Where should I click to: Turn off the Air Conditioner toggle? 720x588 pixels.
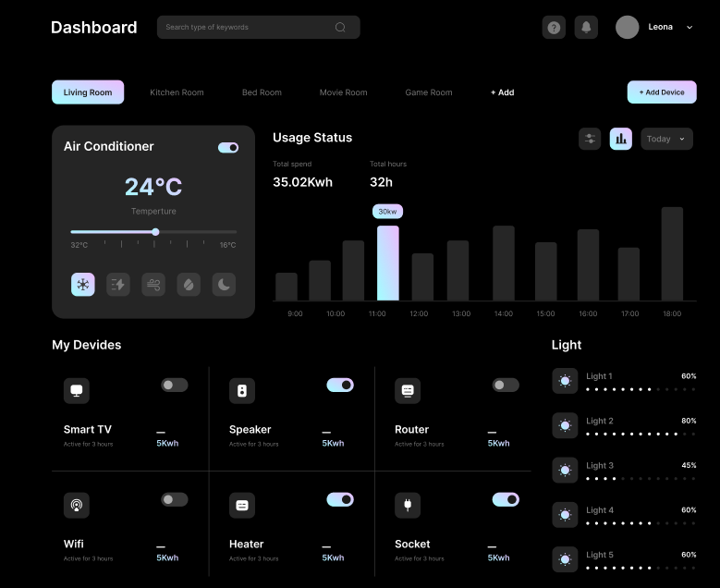[x=228, y=147]
